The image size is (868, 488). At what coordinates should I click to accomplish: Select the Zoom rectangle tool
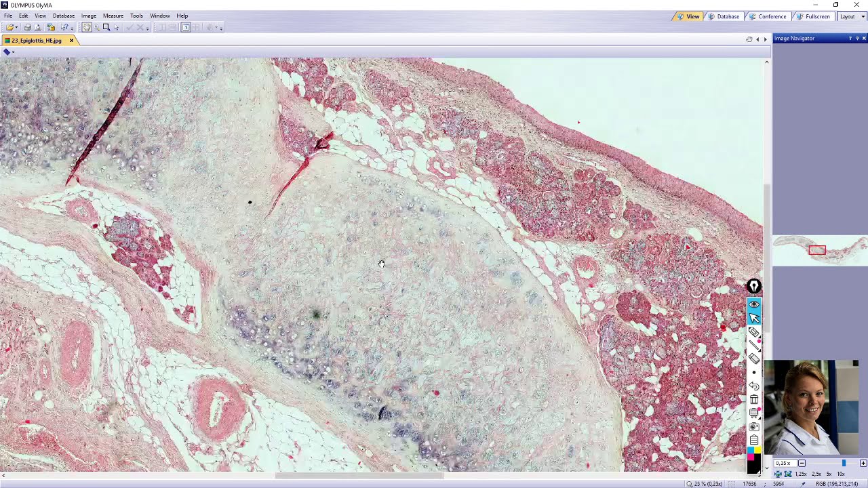tap(106, 27)
